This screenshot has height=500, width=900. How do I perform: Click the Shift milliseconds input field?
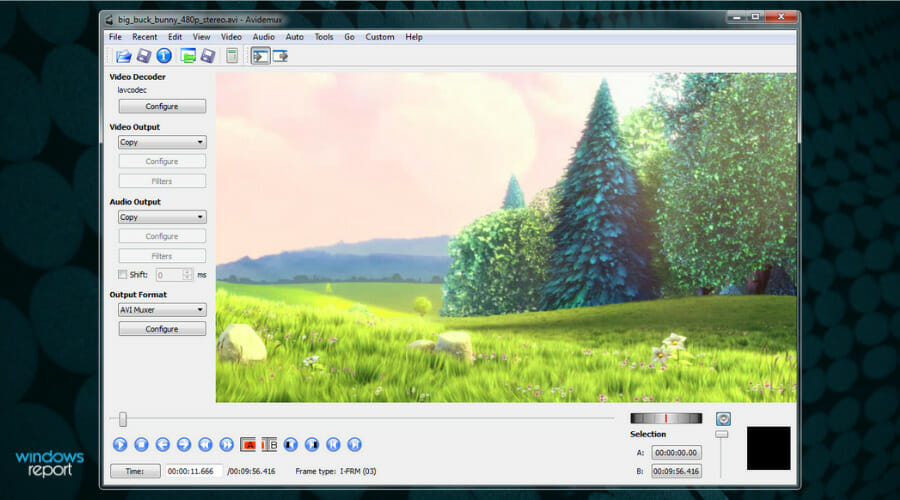(170, 275)
